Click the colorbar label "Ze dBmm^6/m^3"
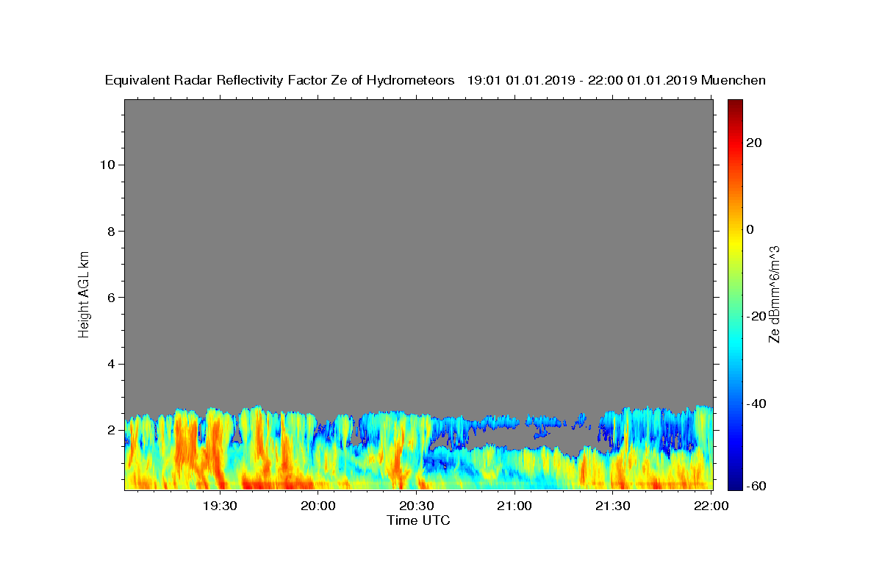This screenshot has width=882, height=588. (x=774, y=294)
